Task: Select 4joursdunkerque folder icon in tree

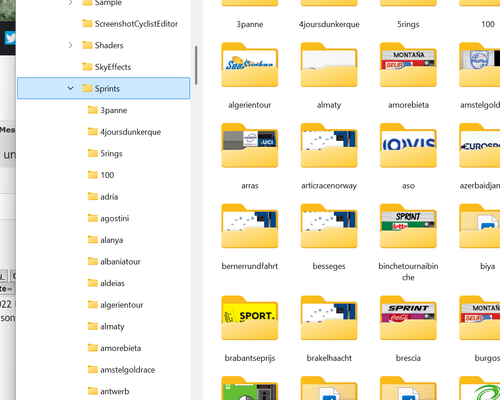Action: pyautogui.click(x=93, y=132)
